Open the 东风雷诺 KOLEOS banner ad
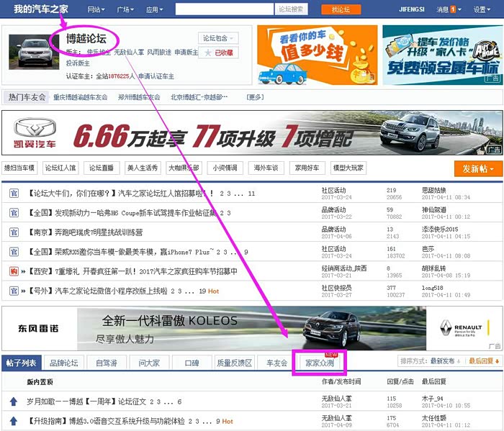504x431 pixels. pyautogui.click(x=252, y=328)
